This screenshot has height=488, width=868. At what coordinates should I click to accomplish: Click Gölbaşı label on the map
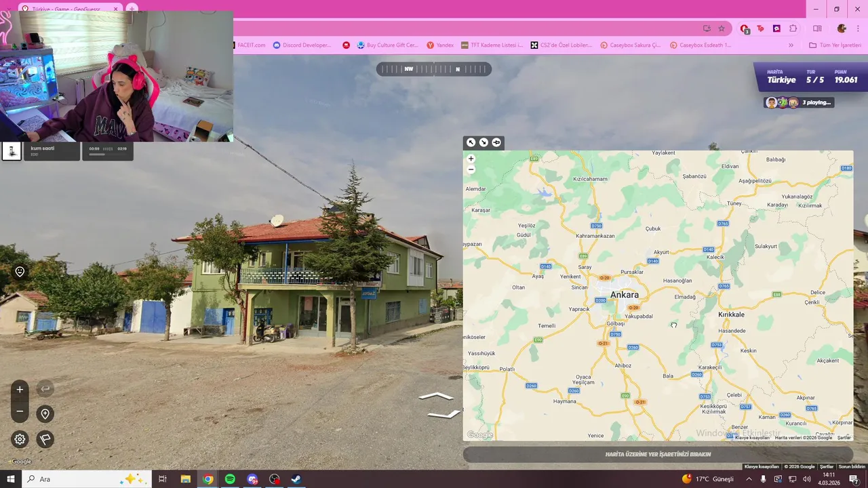(615, 323)
